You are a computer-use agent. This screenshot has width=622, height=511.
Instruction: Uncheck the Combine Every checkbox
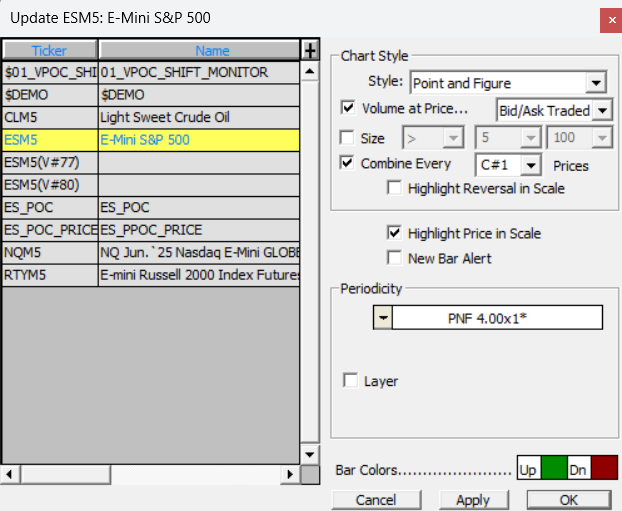click(x=347, y=163)
